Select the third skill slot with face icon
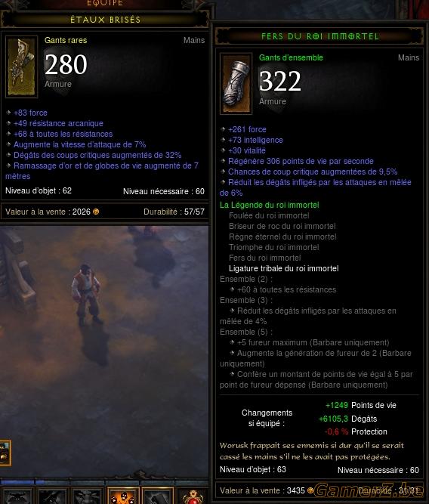This screenshot has width=429, height=504. coord(88,496)
